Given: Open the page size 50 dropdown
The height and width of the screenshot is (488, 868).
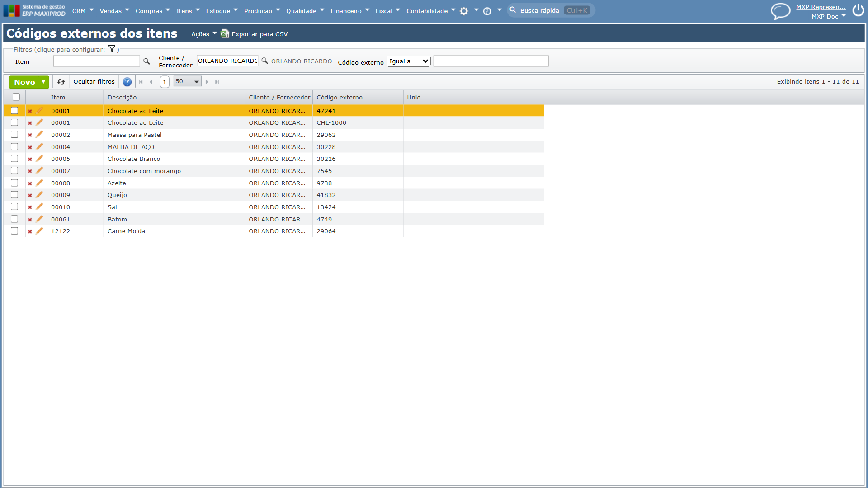Looking at the screenshot, I should point(187,81).
